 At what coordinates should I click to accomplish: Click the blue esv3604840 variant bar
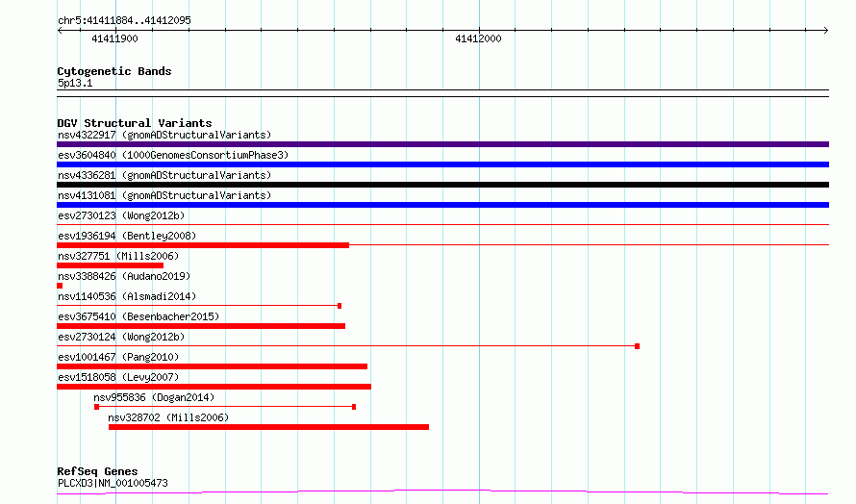442,164
